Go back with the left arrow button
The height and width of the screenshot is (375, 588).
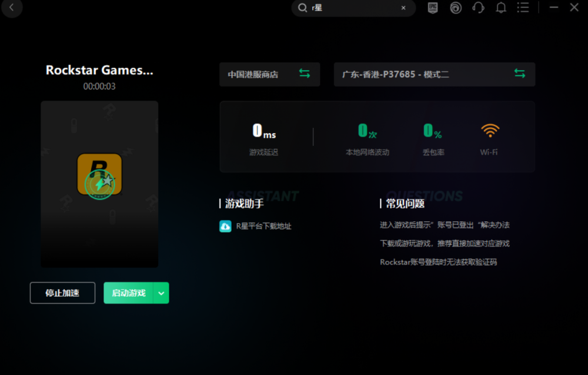tap(12, 8)
